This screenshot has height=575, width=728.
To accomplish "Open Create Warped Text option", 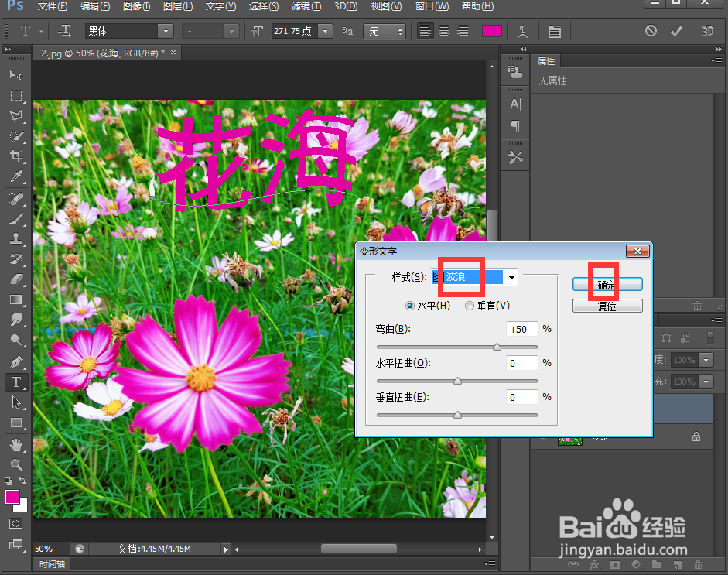I will 523,31.
